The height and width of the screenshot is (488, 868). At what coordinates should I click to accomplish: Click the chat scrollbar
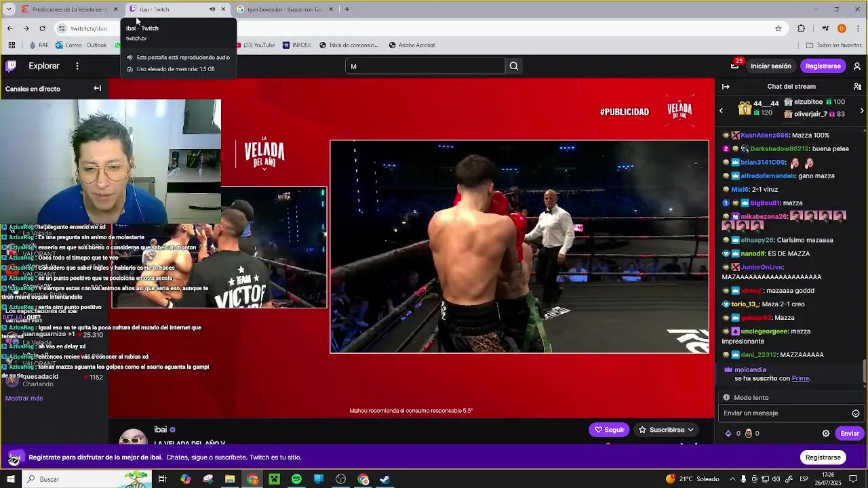pos(865,371)
